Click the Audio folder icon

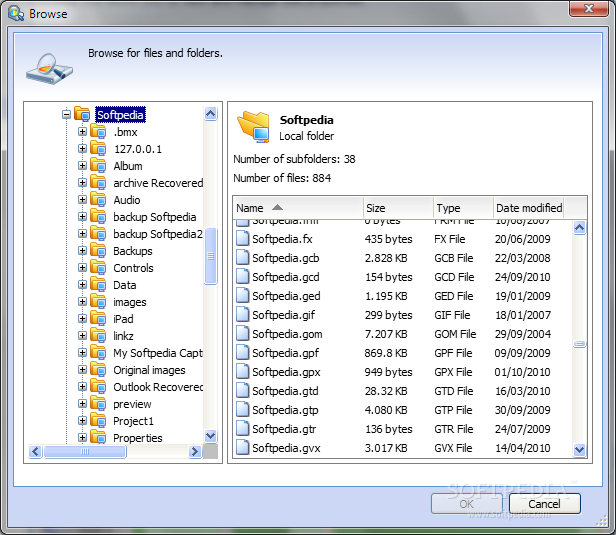(98, 200)
